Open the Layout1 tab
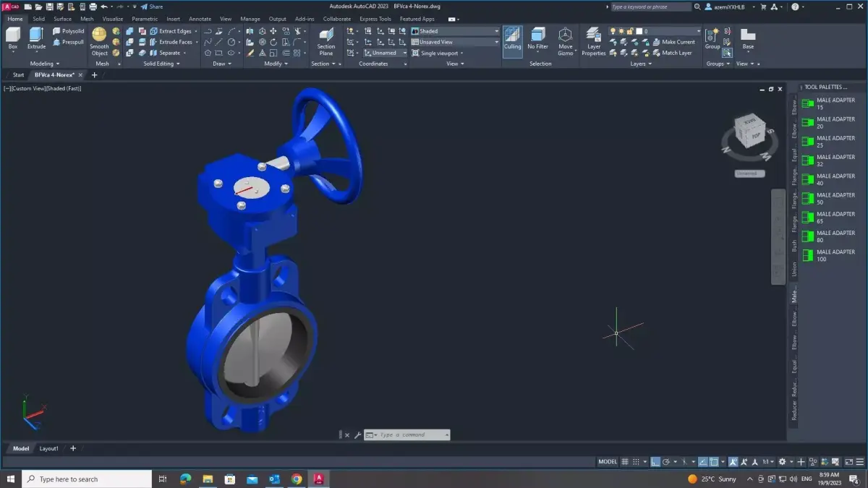The height and width of the screenshot is (488, 868). (x=48, y=448)
